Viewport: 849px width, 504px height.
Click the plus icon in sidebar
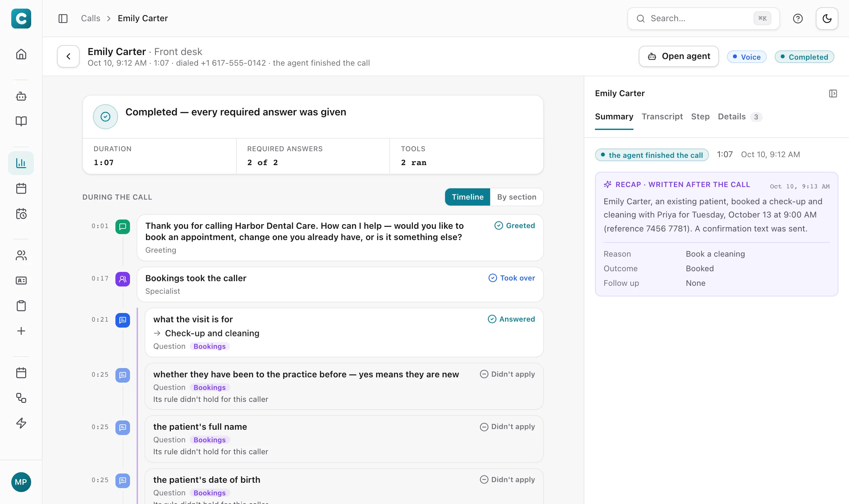click(x=21, y=331)
